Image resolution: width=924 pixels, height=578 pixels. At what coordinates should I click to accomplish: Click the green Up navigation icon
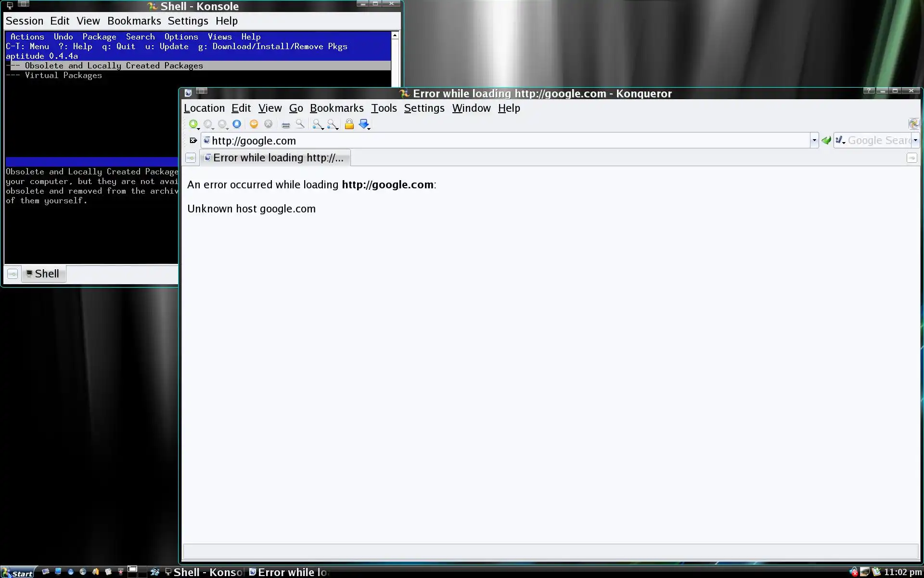tap(193, 124)
